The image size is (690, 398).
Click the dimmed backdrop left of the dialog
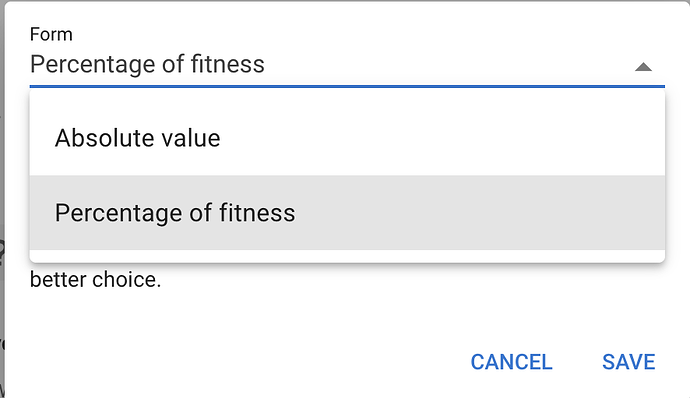[x=2, y=198]
